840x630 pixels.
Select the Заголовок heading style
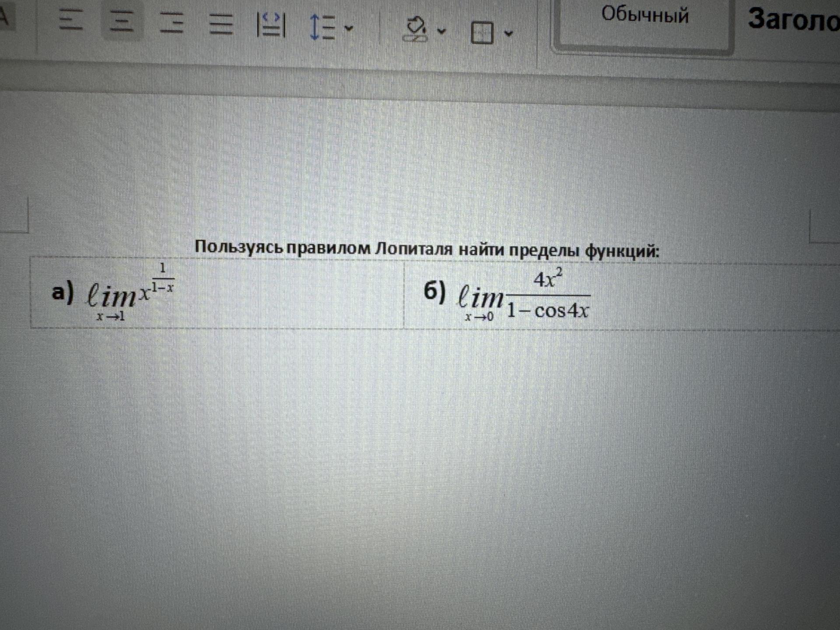pyautogui.click(x=793, y=19)
